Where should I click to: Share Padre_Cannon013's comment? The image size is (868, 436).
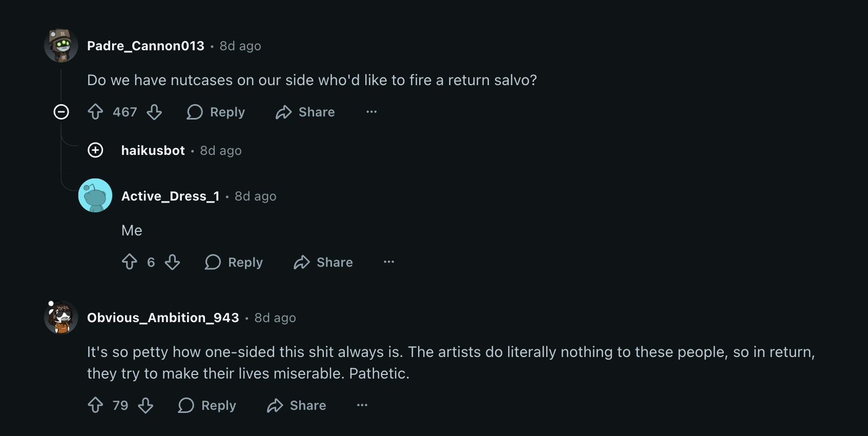[305, 112]
